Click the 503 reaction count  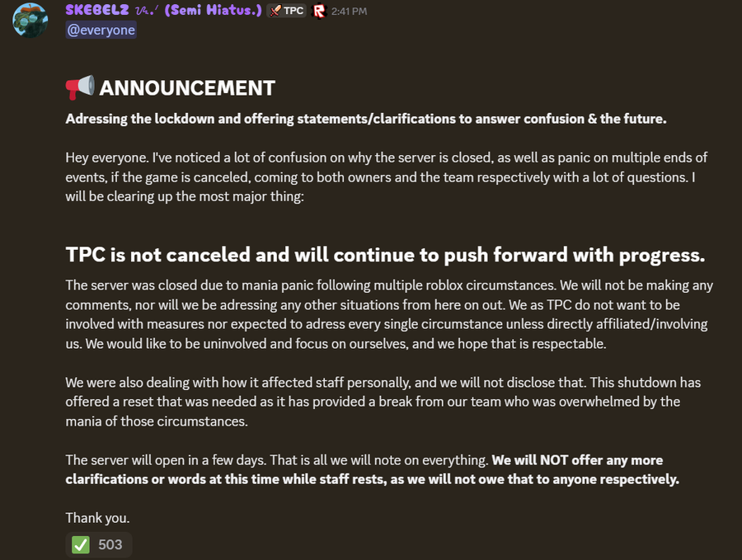[x=110, y=544]
